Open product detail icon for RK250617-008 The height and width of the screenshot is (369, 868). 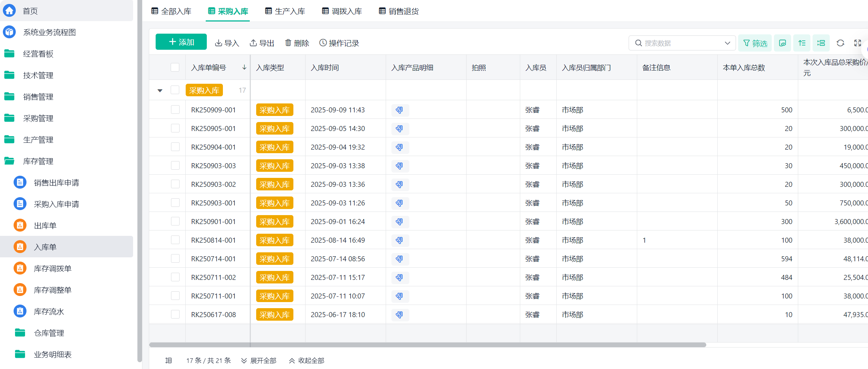tap(400, 315)
